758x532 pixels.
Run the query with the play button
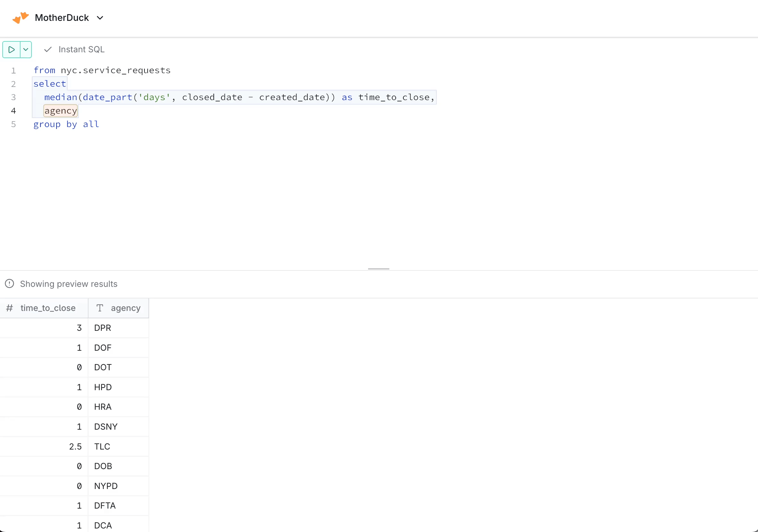pyautogui.click(x=11, y=49)
